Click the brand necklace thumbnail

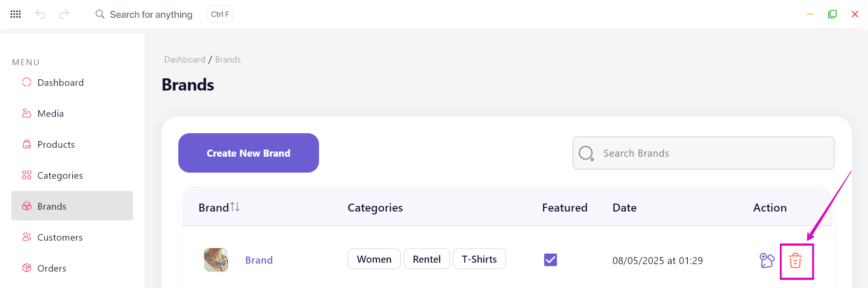point(216,260)
